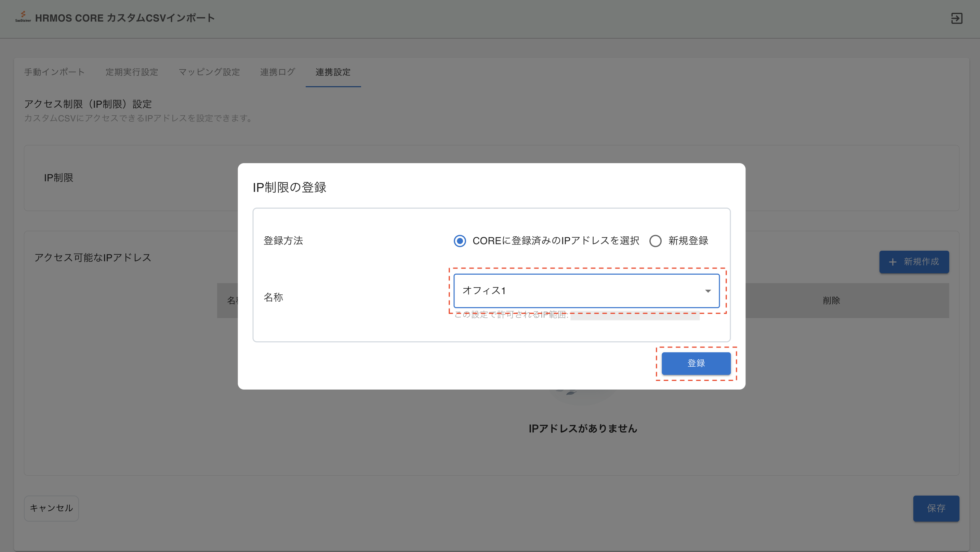Select the 新規登録 radio button
The image size is (980, 552).
click(x=655, y=241)
